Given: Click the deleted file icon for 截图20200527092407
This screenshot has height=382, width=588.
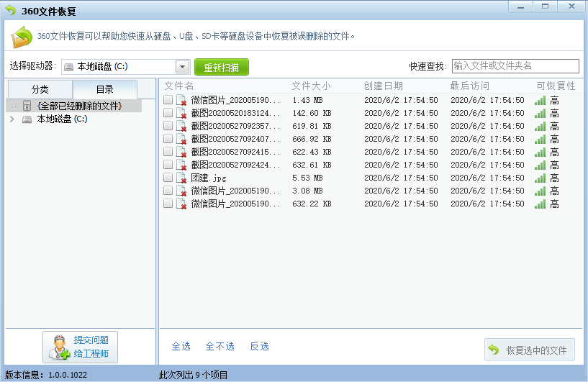Looking at the screenshot, I should [x=181, y=139].
